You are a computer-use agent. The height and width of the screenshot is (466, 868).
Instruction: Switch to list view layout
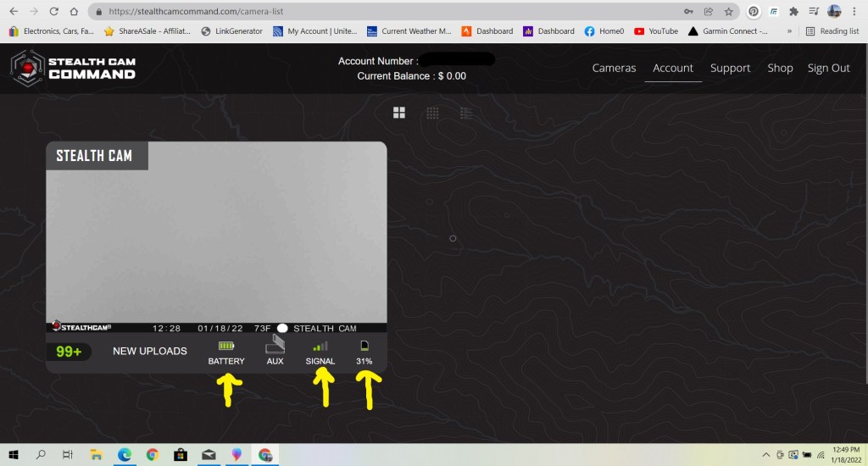click(x=465, y=113)
